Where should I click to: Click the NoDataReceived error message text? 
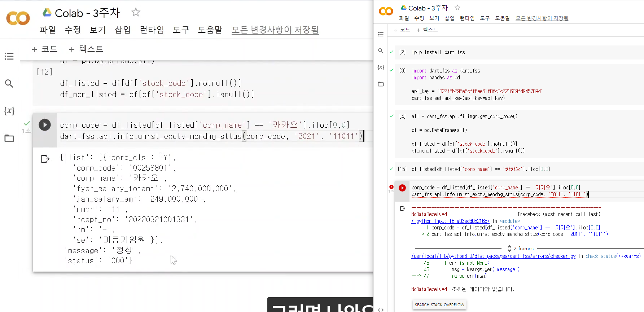tap(463, 289)
